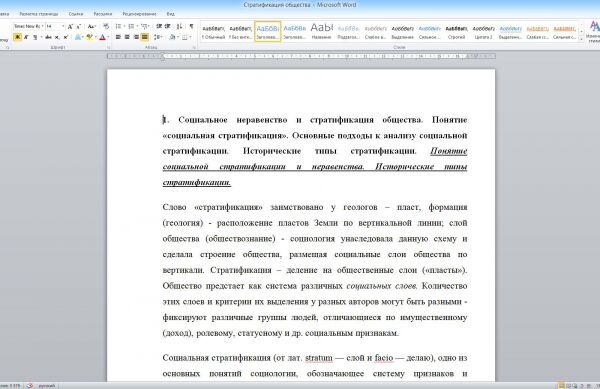600x389 pixels.
Task: Open the Вид tab
Action: [x=171, y=14]
